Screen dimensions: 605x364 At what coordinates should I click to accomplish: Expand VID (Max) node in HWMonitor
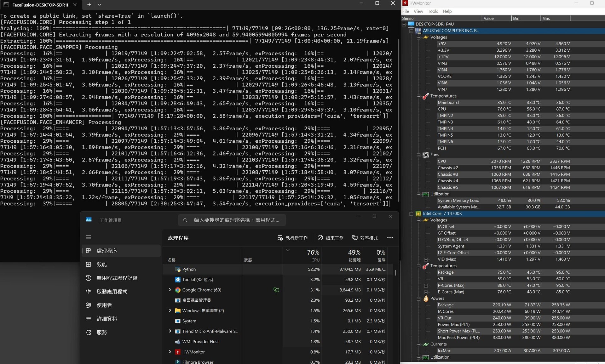click(426, 259)
